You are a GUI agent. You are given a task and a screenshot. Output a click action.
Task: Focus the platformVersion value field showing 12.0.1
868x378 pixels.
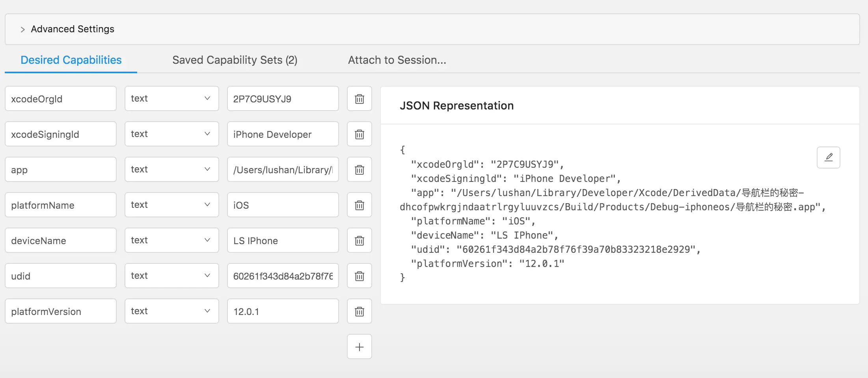point(283,311)
